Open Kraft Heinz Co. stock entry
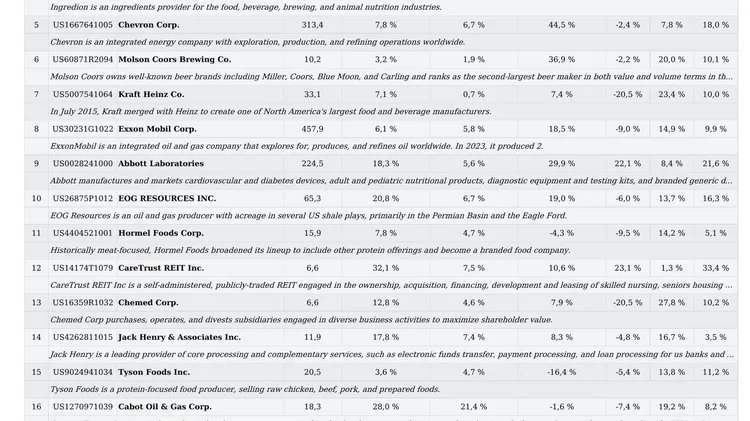The image size is (750, 421). coord(151,94)
